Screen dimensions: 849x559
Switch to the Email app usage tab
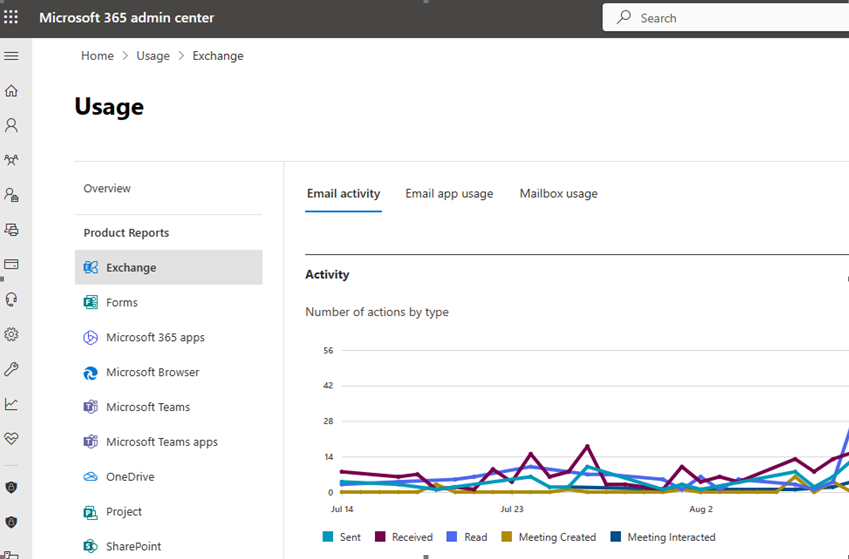pyautogui.click(x=449, y=194)
